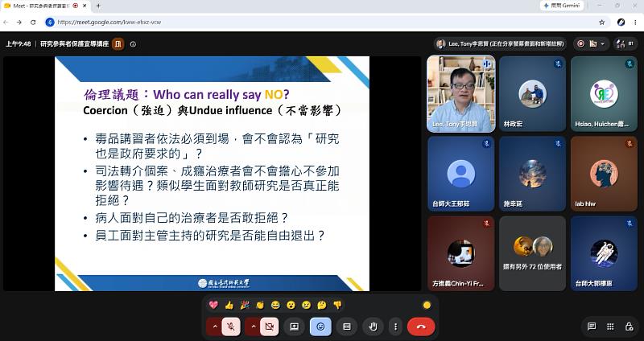
Task: Open meeting details info icon
Action: pyautogui.click(x=133, y=44)
